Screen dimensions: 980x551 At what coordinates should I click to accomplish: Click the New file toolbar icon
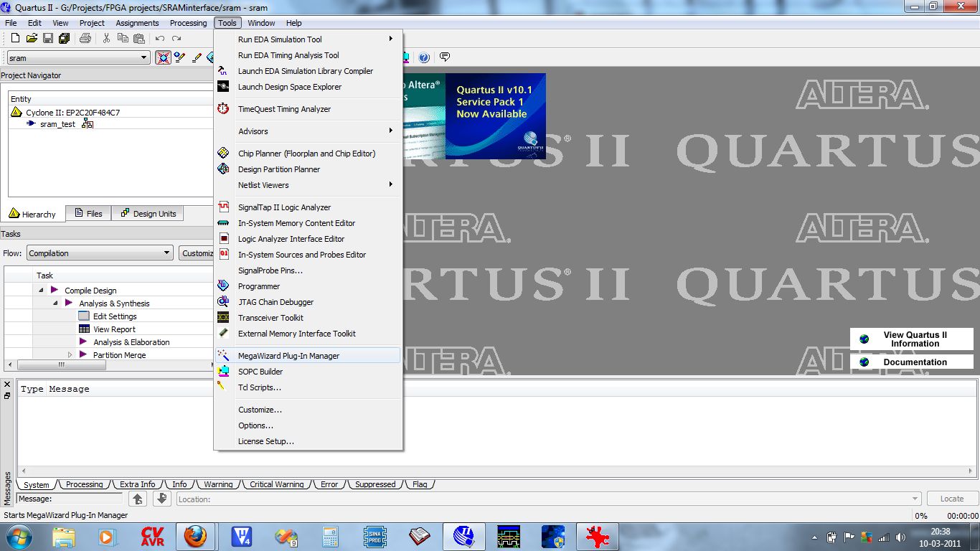tap(15, 38)
